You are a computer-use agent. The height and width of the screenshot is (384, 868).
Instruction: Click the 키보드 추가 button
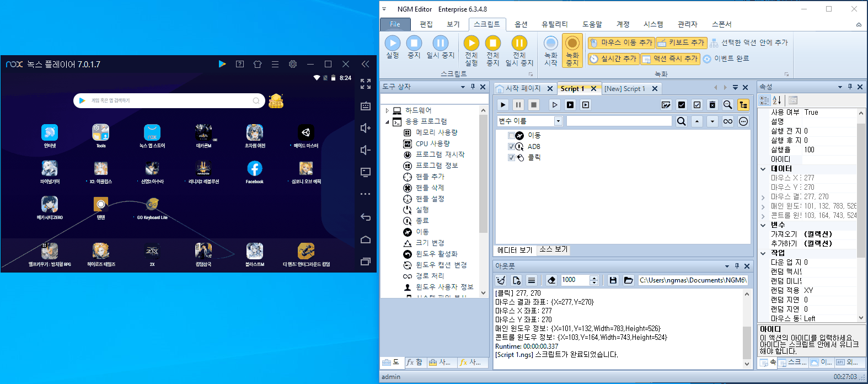pos(681,42)
